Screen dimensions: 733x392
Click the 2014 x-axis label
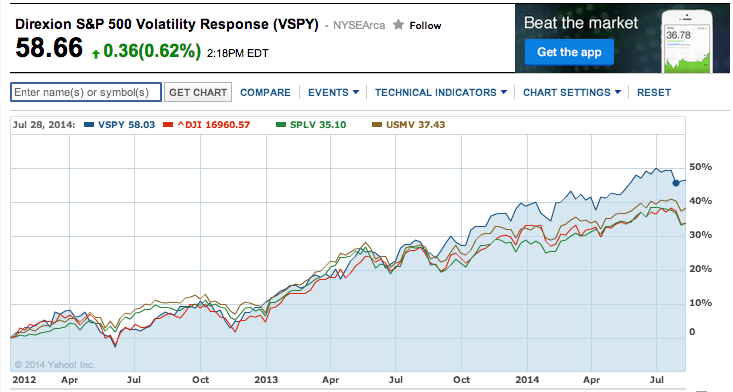pos(527,379)
